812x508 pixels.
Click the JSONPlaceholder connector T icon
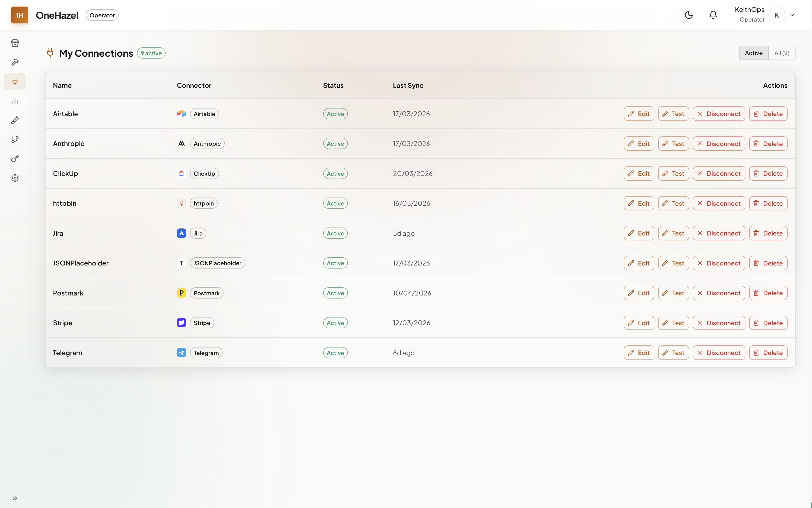(x=181, y=263)
